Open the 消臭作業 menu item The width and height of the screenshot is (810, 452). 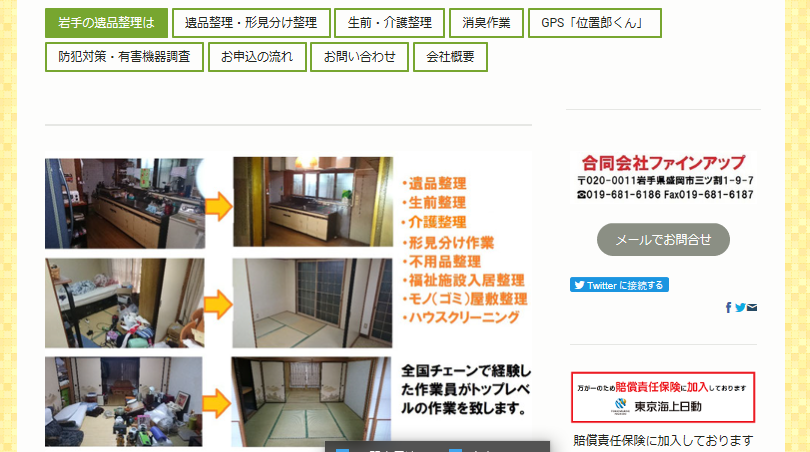point(486,23)
